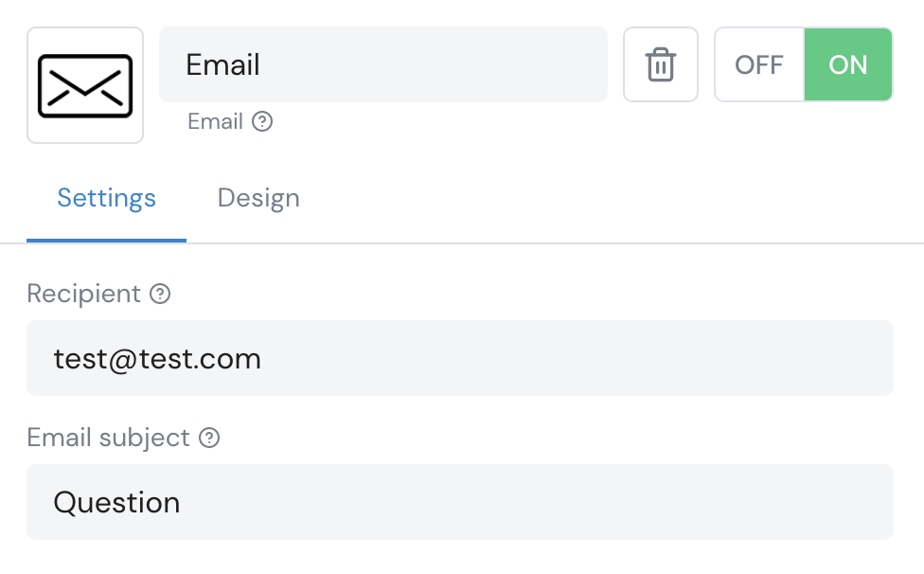Click help icon beside small Email label
924x574 pixels.
262,121
